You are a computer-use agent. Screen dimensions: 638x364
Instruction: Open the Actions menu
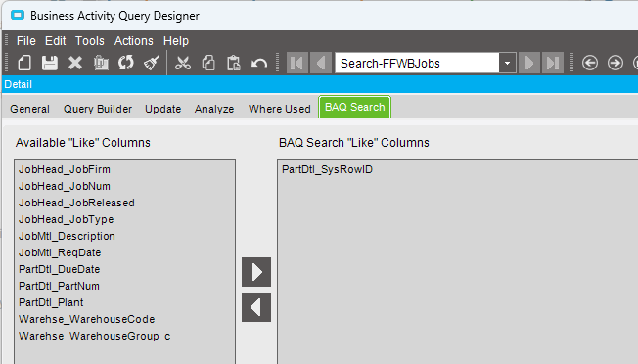tap(133, 41)
